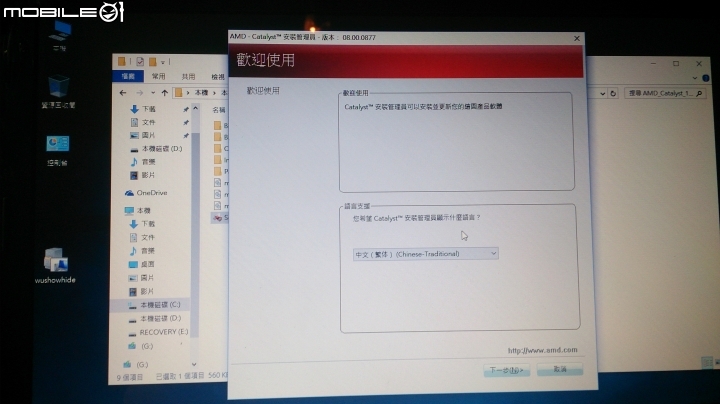720x404 pixels.
Task: Click the blue Help icon in Explorer ribbon
Action: tap(706, 78)
